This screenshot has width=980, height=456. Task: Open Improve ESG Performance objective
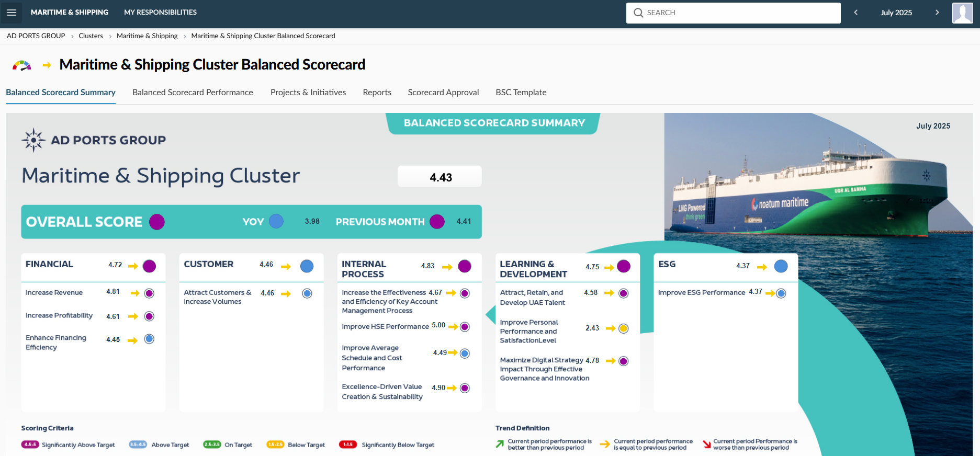click(x=702, y=292)
